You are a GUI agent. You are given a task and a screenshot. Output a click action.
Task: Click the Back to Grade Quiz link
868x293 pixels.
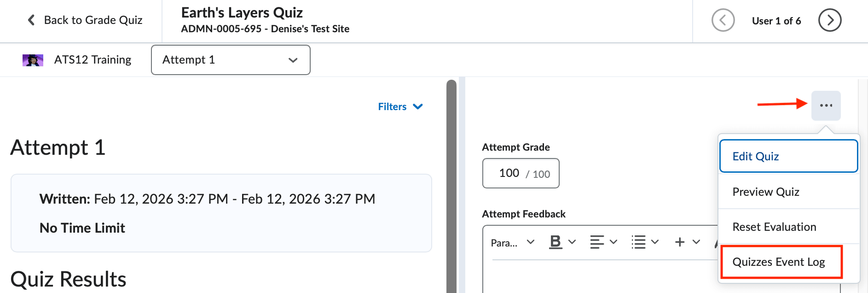[x=93, y=20]
